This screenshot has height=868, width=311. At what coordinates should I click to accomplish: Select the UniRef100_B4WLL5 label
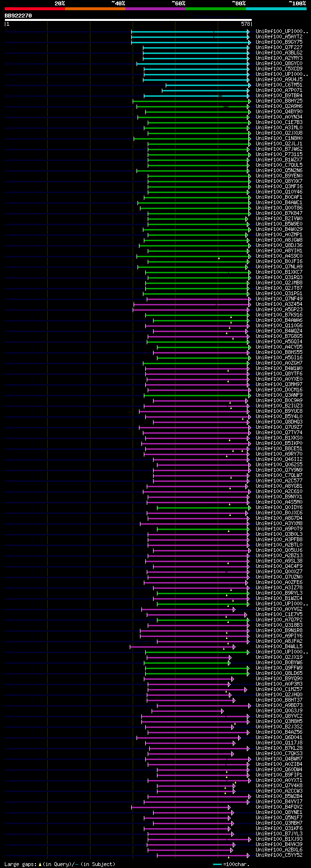[x=279, y=647]
